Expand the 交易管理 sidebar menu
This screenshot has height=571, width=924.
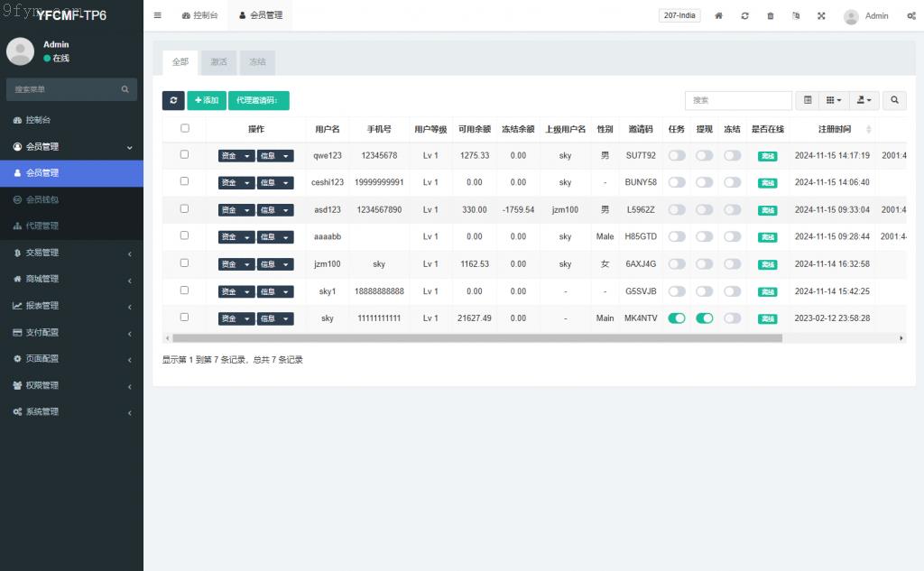71,253
